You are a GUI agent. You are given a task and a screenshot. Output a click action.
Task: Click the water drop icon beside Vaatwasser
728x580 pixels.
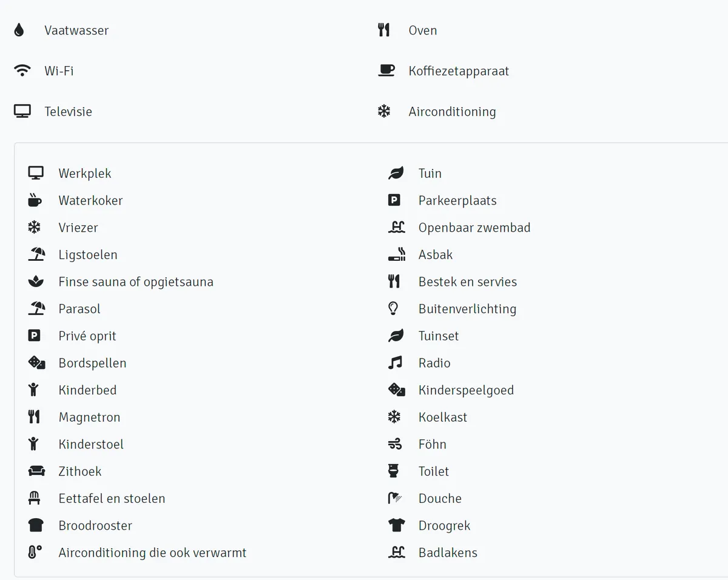(x=19, y=30)
